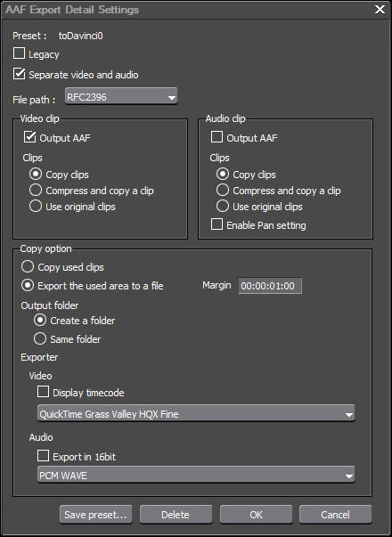Delete the current preset
Image resolution: width=392 pixels, height=537 pixels.
tap(176, 515)
